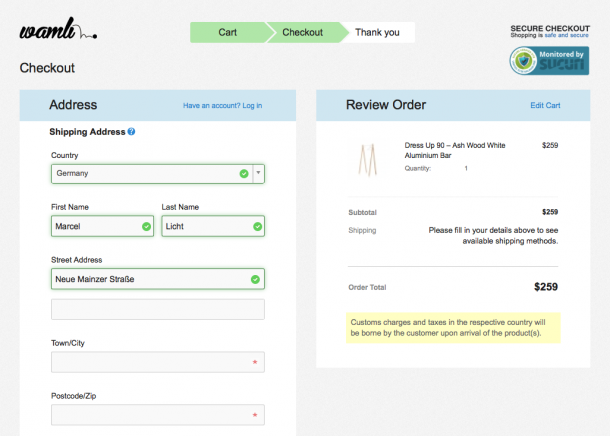610x436 pixels.
Task: Click the Street Address field
Action: click(158, 279)
